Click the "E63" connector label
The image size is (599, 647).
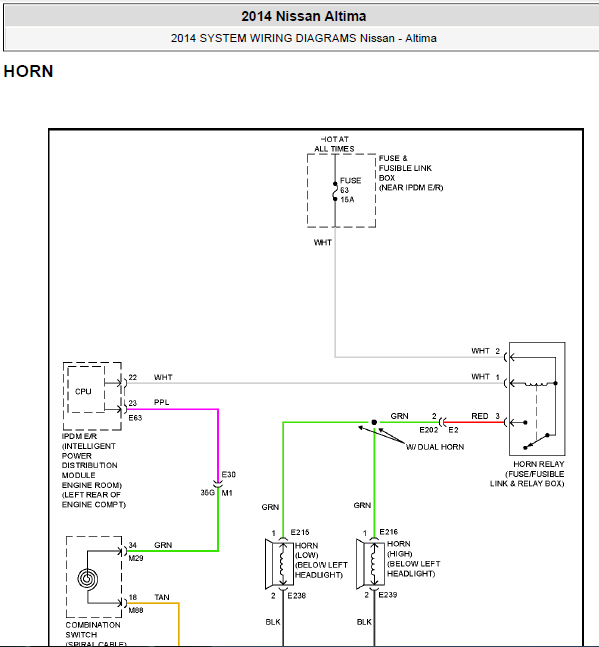(135, 418)
